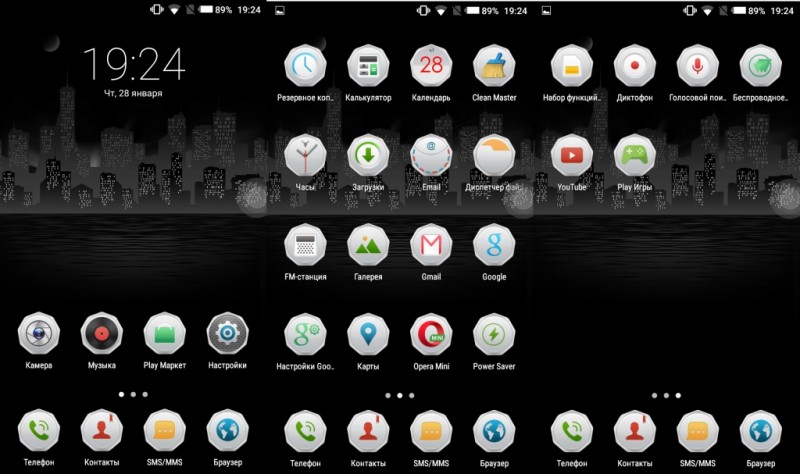
Task: Open SMS/MMS on the YouTube screen dock
Action: (x=697, y=432)
